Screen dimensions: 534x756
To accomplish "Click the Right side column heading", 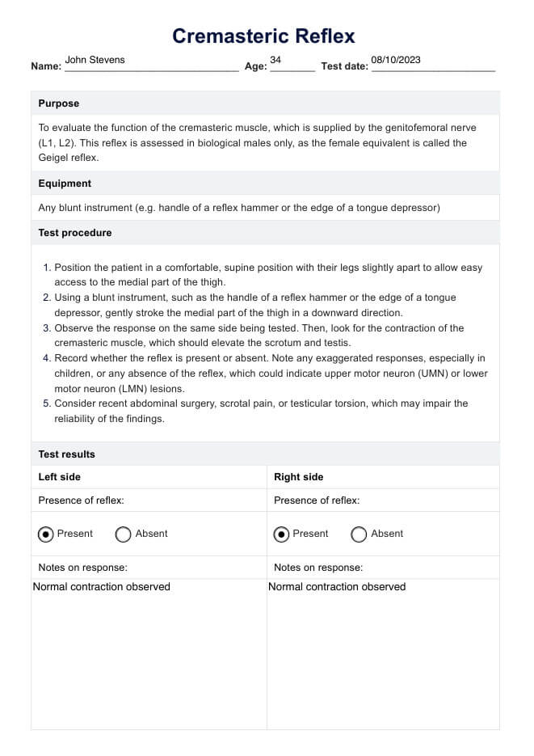I will [299, 477].
